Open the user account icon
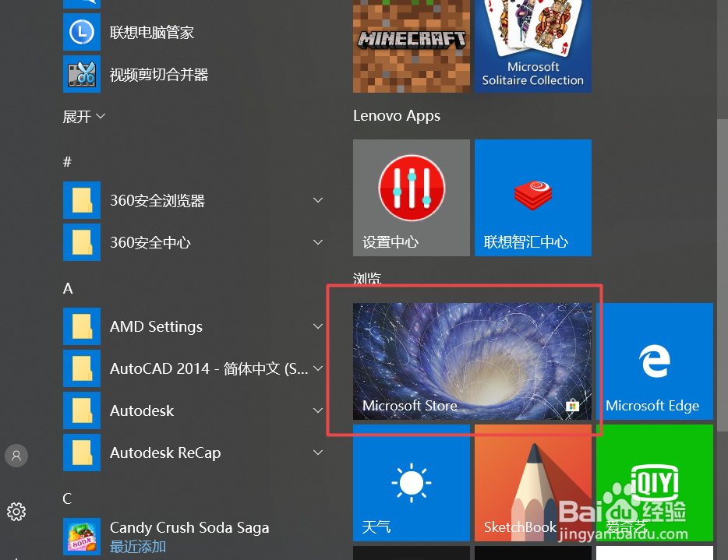 click(x=16, y=456)
